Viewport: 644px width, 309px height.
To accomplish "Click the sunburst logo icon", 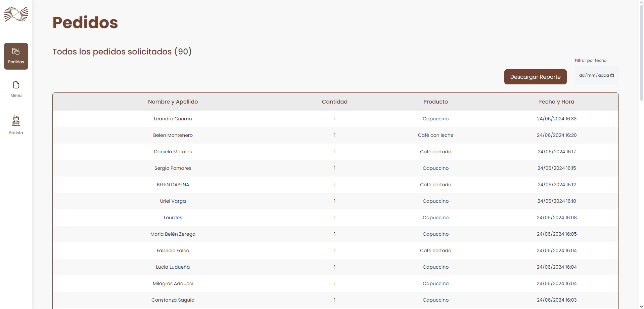I will tap(16, 14).
